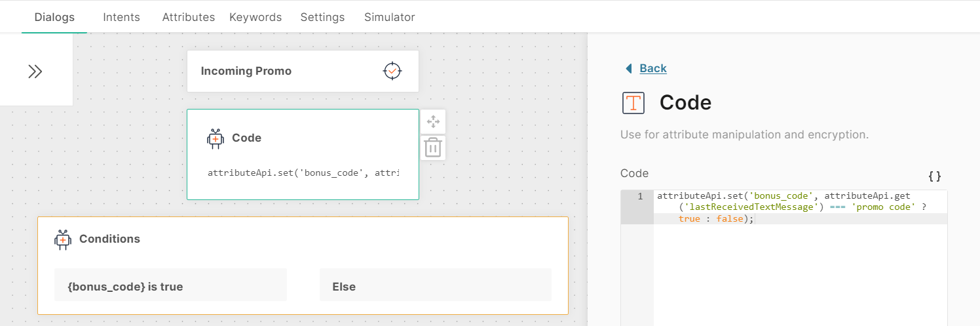Click the orange T Code panel icon
Image resolution: width=980 pixels, height=326 pixels.
click(x=633, y=103)
